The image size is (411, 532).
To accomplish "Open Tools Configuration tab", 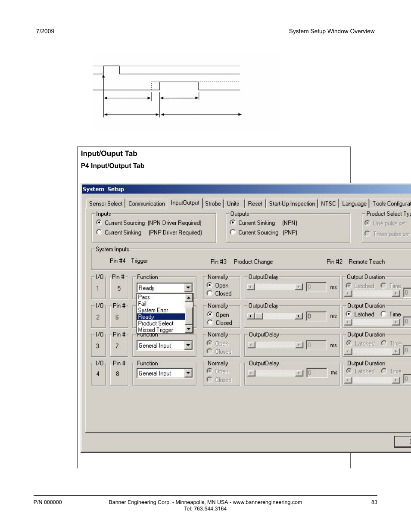I will [x=391, y=204].
